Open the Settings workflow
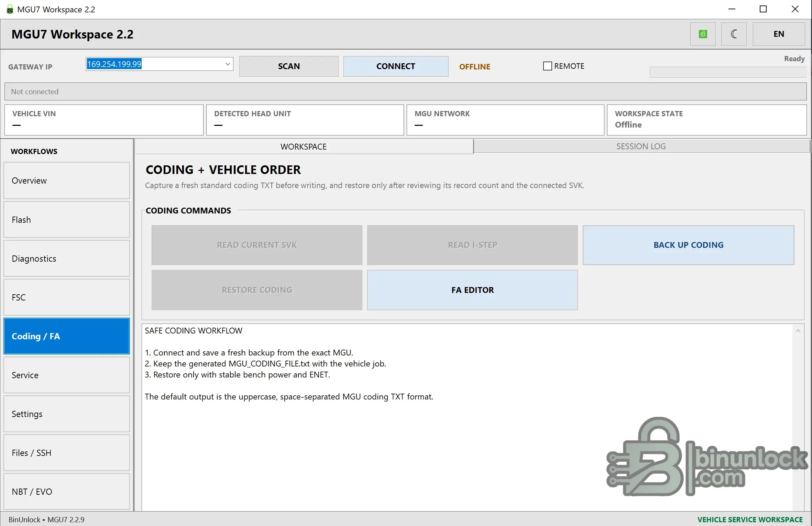The image size is (812, 526). (67, 414)
